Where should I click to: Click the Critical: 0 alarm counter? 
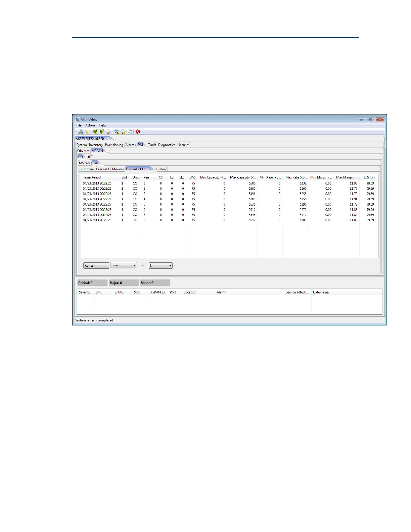(92, 283)
